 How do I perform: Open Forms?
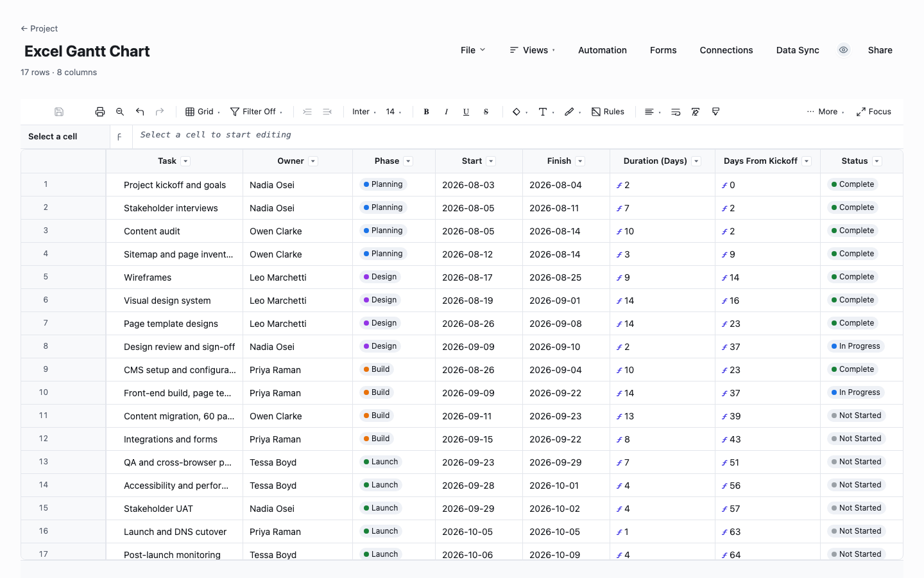click(663, 50)
